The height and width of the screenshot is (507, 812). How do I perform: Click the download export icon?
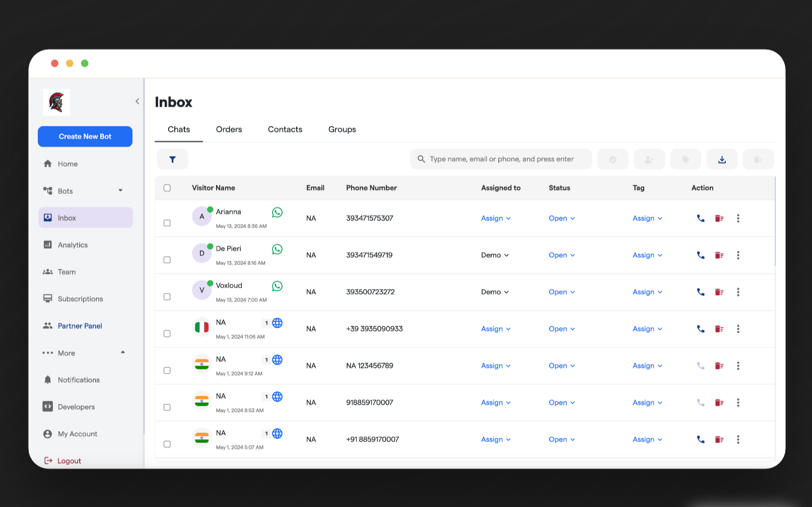(x=722, y=160)
